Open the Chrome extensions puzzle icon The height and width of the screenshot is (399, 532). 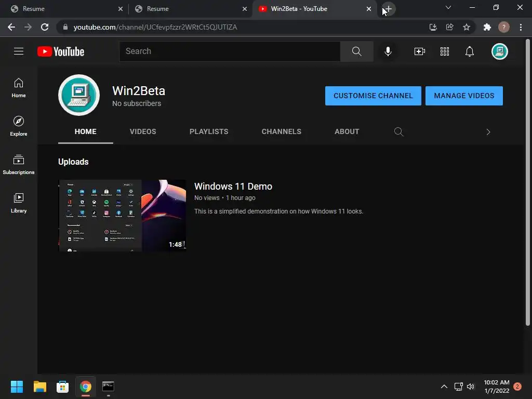487,27
